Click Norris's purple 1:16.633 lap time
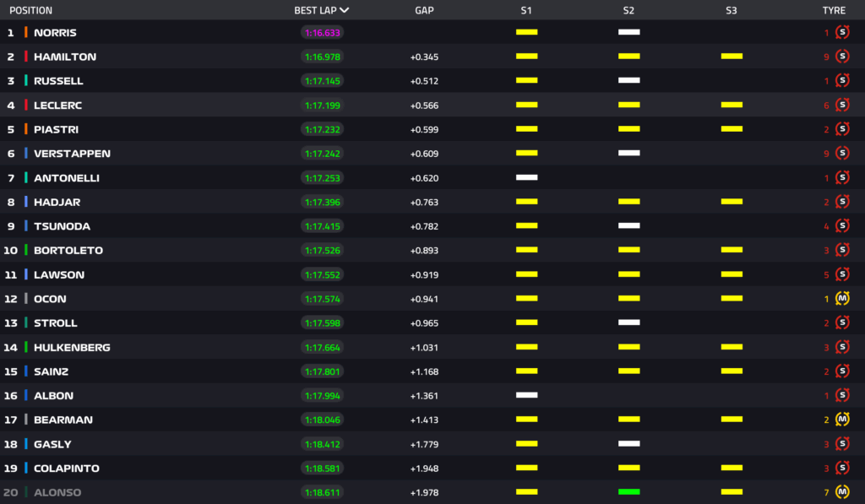The image size is (865, 504). pyautogui.click(x=322, y=33)
